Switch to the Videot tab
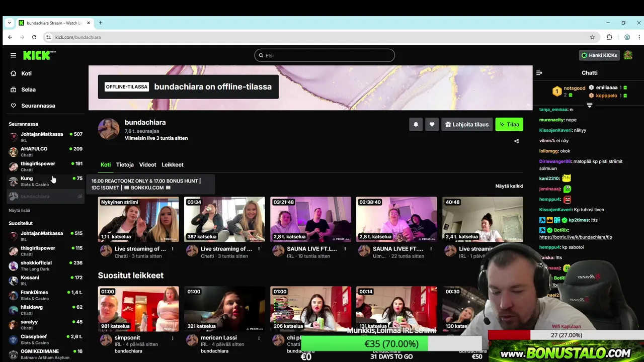 point(147,164)
